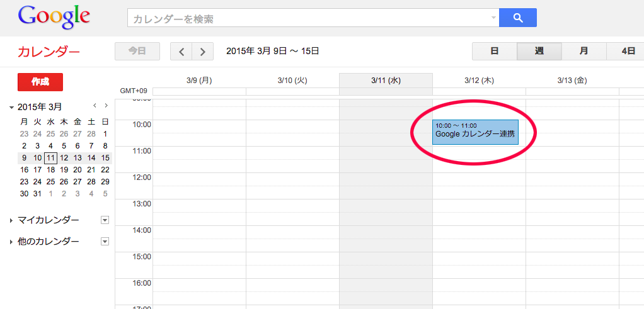
Task: Select day 19 in mini calendar
Action: click(64, 170)
